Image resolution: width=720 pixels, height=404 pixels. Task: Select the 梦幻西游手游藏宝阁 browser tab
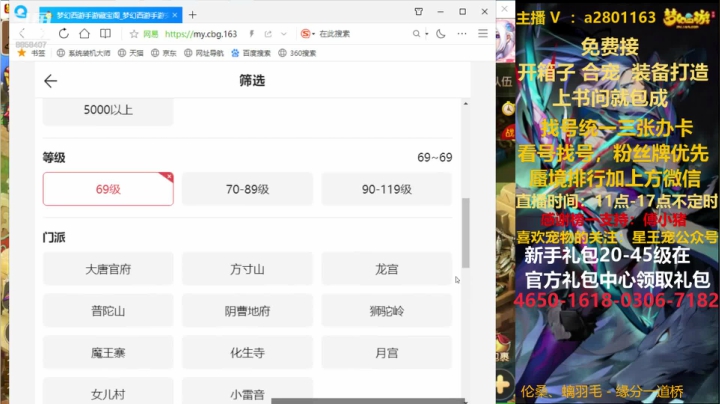tap(111, 15)
